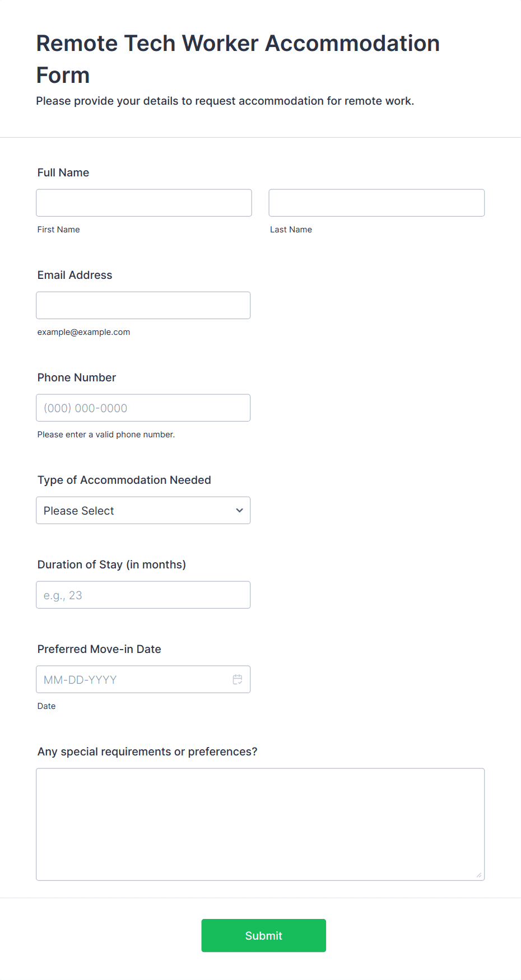Click Duration of Stay number field
Image resolution: width=521 pixels, height=980 pixels.
tap(143, 595)
